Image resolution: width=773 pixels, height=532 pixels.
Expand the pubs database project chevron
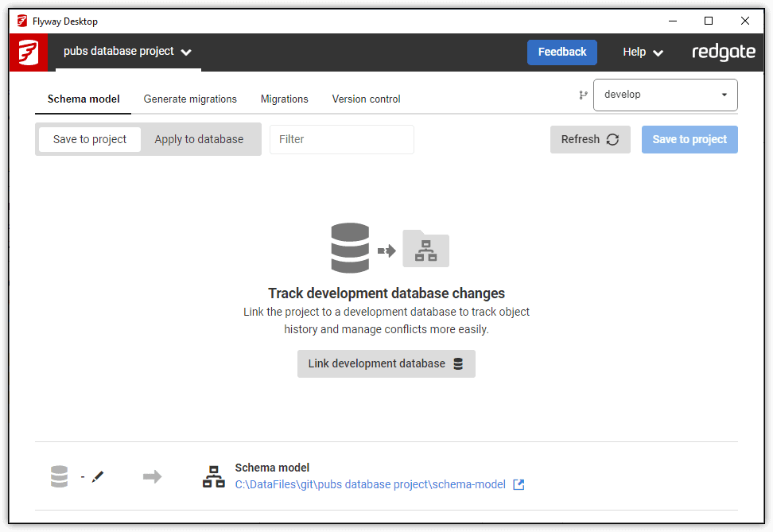coord(186,52)
